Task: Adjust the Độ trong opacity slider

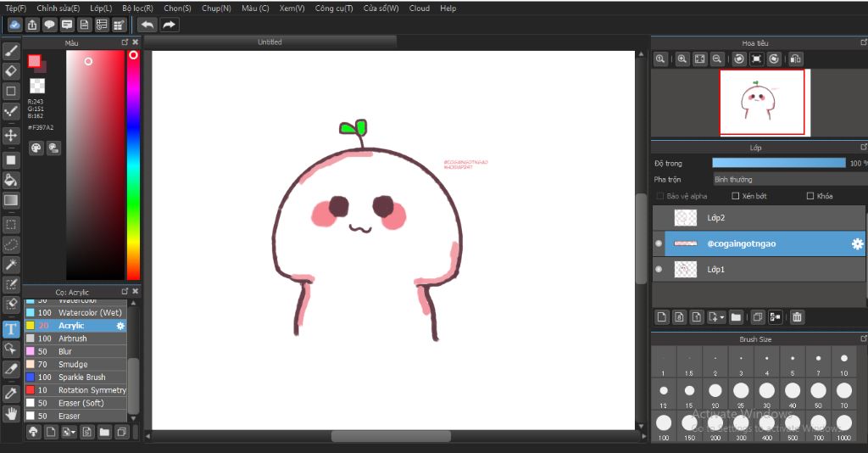Action: pyautogui.click(x=779, y=163)
